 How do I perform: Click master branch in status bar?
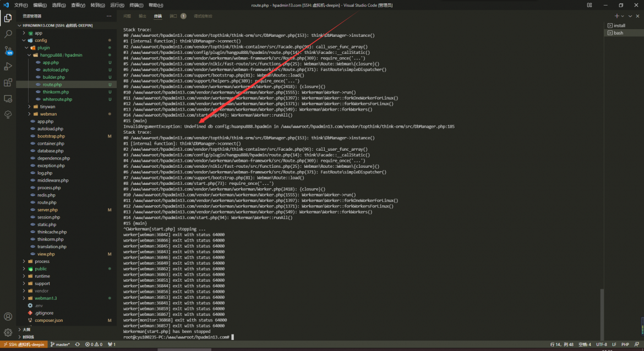click(x=60, y=344)
